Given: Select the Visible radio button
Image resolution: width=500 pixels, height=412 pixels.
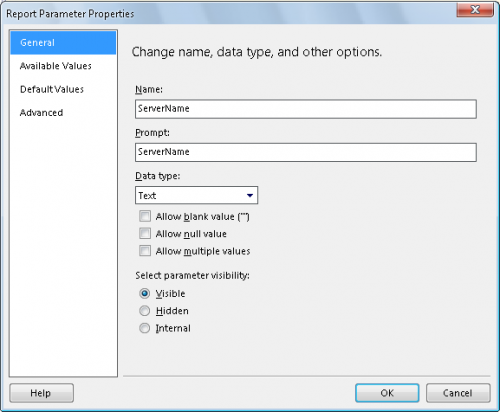Looking at the screenshot, I should click(x=144, y=293).
